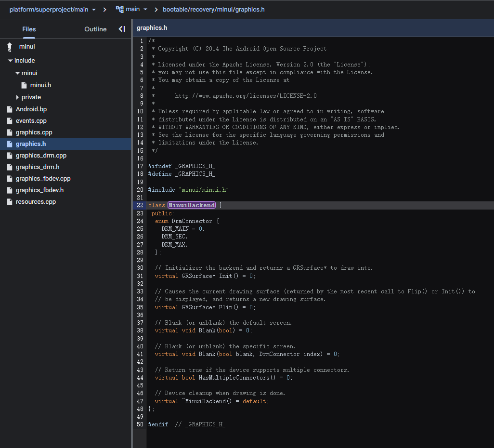Expand the private folder
Image resolution: width=494 pixels, height=448 pixels.
17,97
